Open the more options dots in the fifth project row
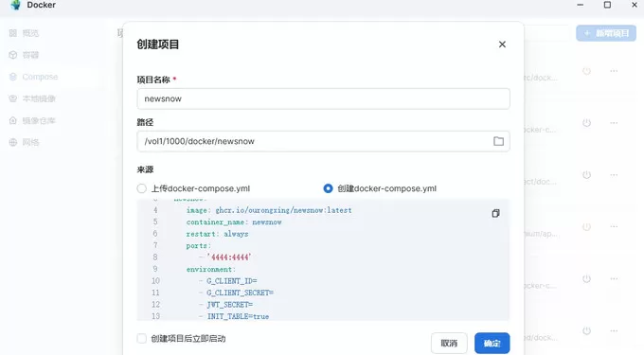Screen dimensions: 644x355 coord(614,278)
